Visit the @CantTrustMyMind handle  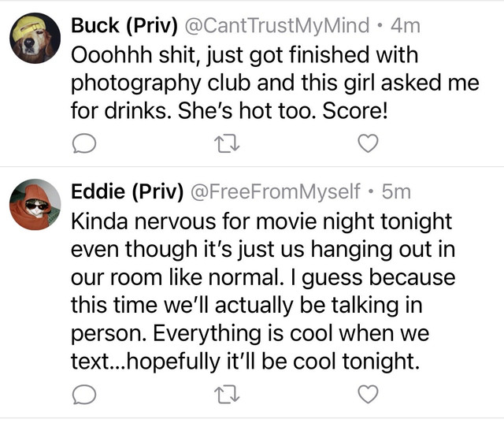(x=276, y=25)
